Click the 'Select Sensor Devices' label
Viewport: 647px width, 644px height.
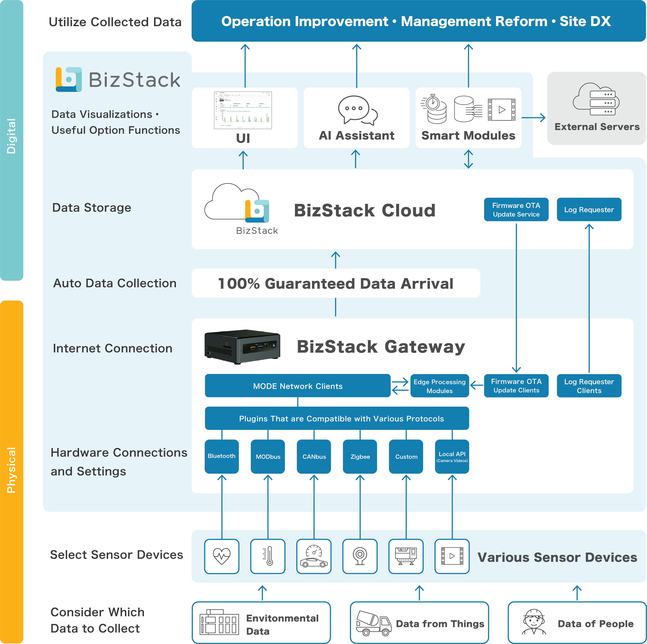117,555
